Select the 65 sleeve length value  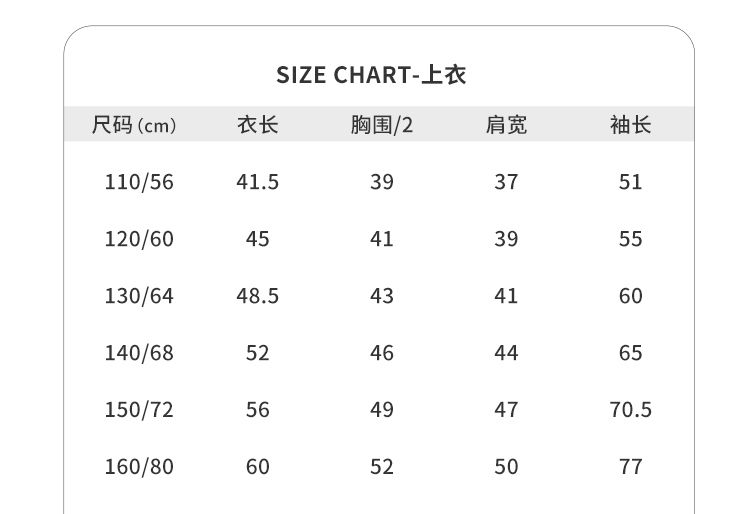tap(630, 353)
